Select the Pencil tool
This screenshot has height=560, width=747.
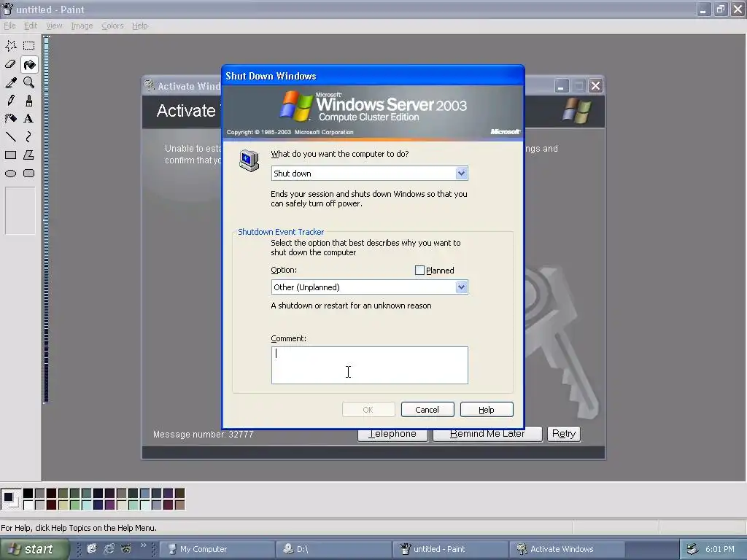tap(10, 101)
